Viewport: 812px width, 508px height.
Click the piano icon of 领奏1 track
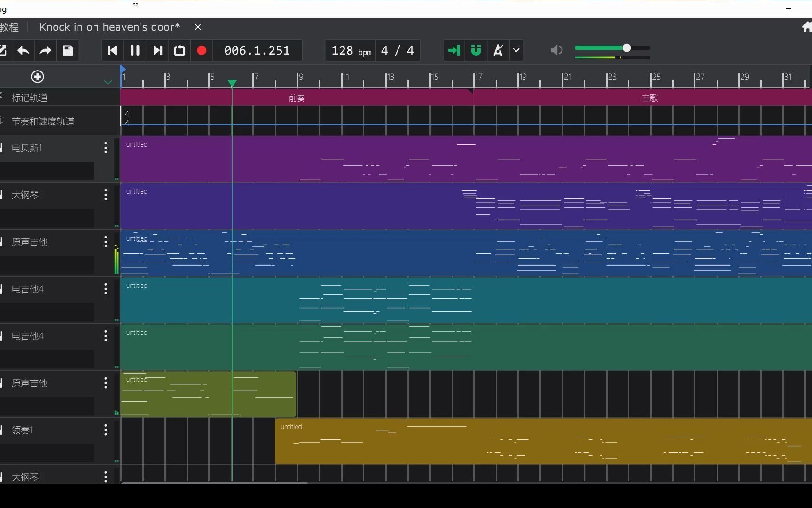point(2,430)
